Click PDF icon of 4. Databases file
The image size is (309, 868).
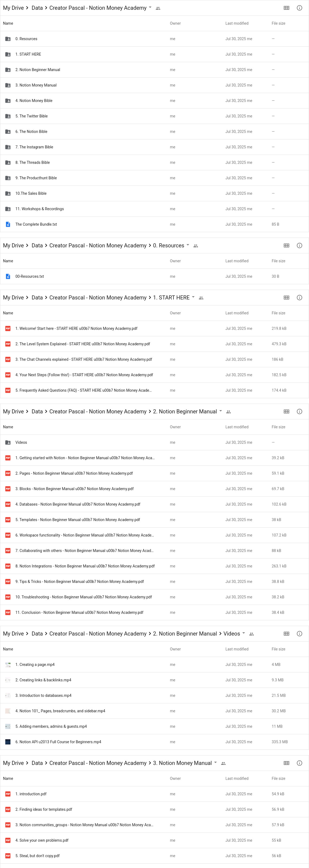8,505
